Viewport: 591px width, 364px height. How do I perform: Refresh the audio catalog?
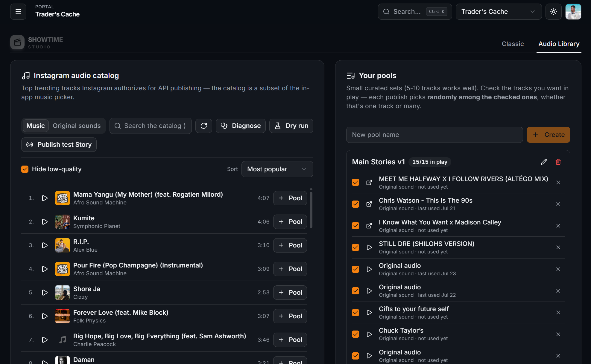tap(204, 126)
